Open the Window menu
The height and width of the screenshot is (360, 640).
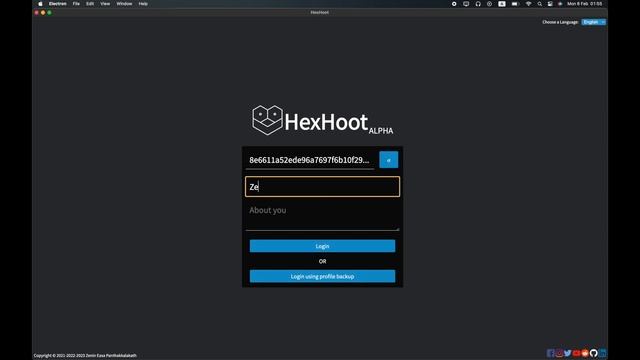pyautogui.click(x=124, y=4)
